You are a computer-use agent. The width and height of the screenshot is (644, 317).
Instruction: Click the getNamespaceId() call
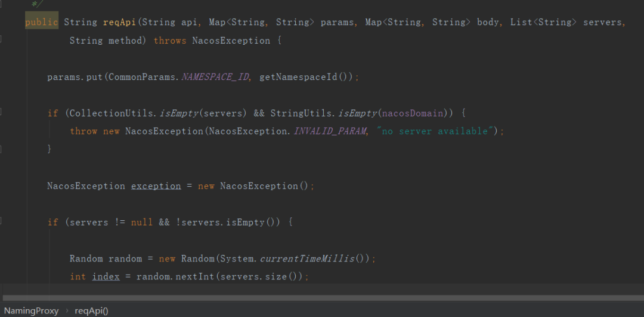pyautogui.click(x=305, y=77)
